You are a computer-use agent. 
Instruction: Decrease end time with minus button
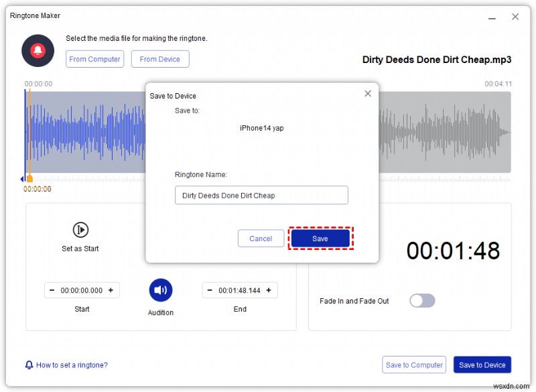[x=210, y=290]
